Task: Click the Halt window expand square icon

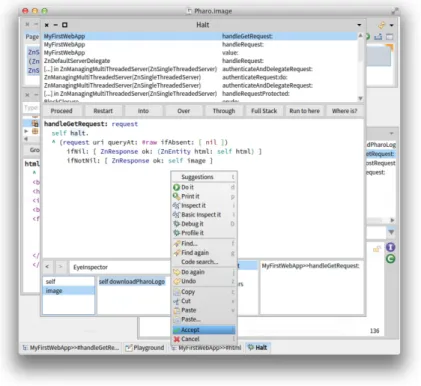Action: (x=65, y=25)
